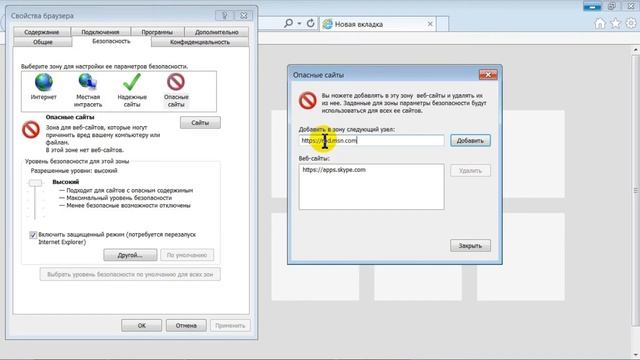The width and height of the screenshot is (640, 360).
Task: Open the Tools gear icon
Action: click(631, 24)
